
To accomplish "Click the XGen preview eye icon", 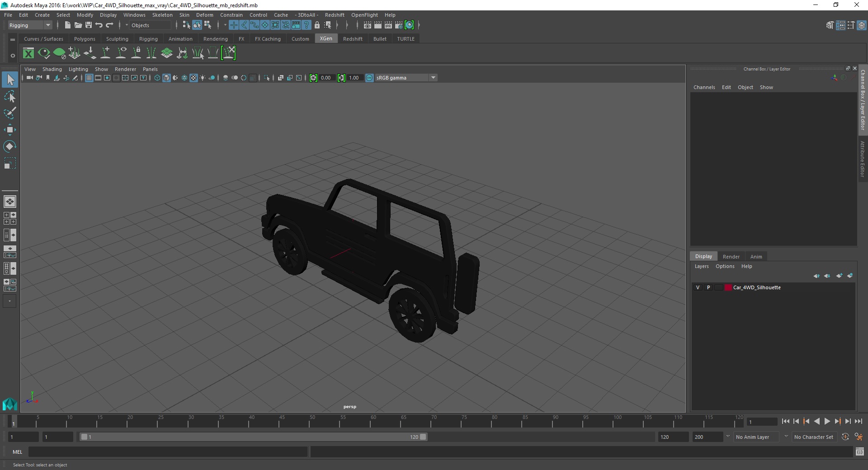I will (44, 53).
